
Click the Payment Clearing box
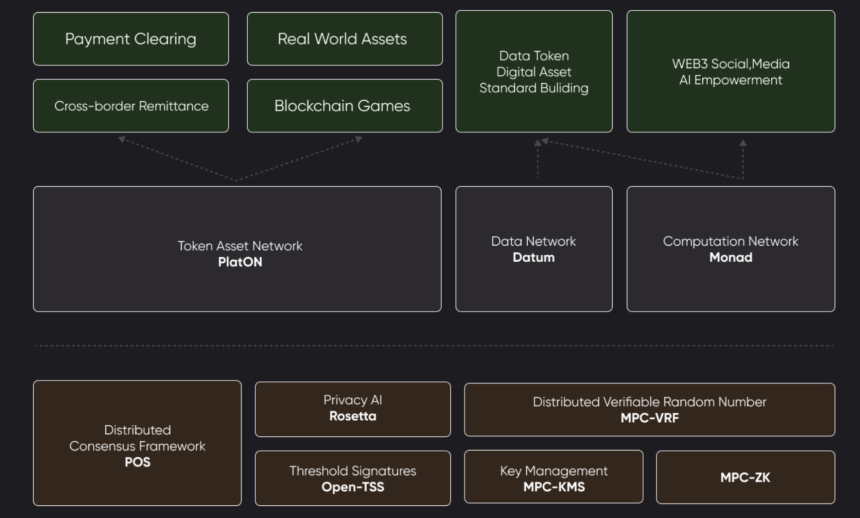(131, 39)
